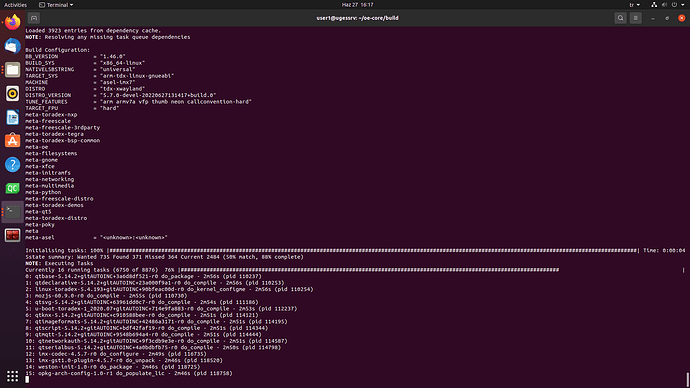Click task 3 mozjs do_compile line

pos(106,296)
